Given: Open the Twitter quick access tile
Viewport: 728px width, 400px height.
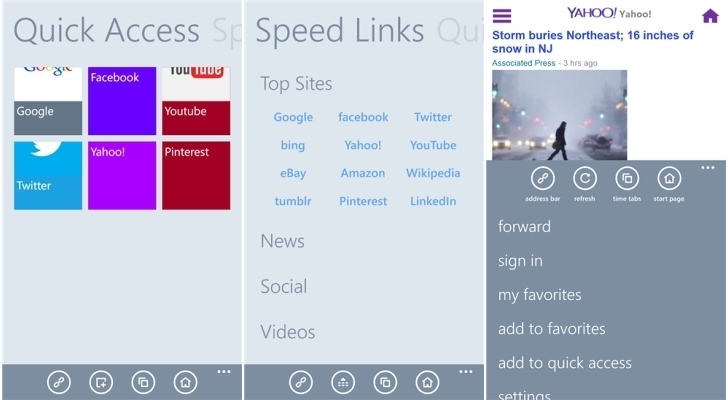Looking at the screenshot, I should (x=48, y=175).
